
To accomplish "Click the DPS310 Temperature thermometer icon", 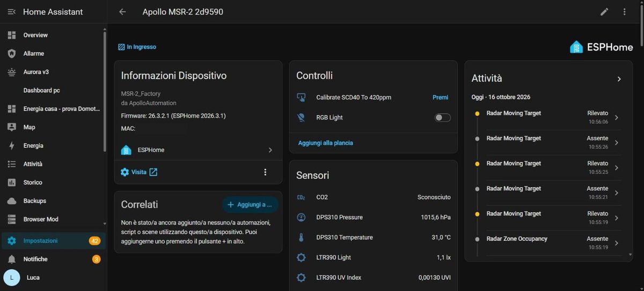I will pyautogui.click(x=301, y=237).
